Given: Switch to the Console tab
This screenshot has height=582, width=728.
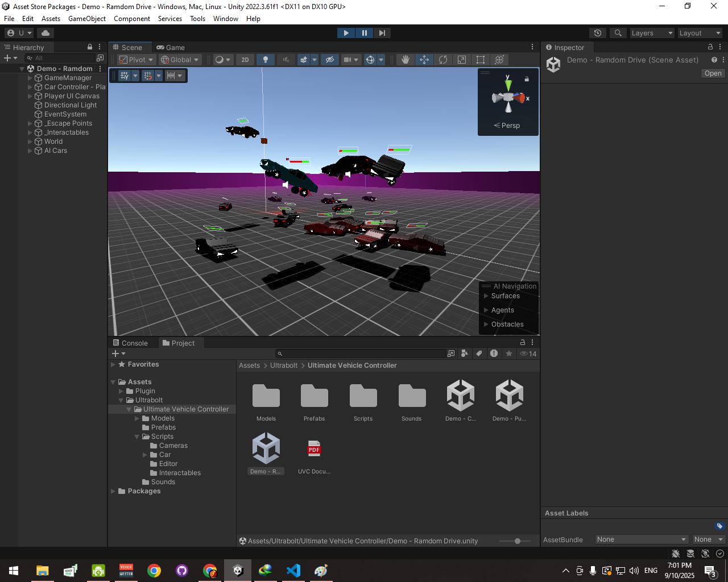Looking at the screenshot, I should pos(130,343).
